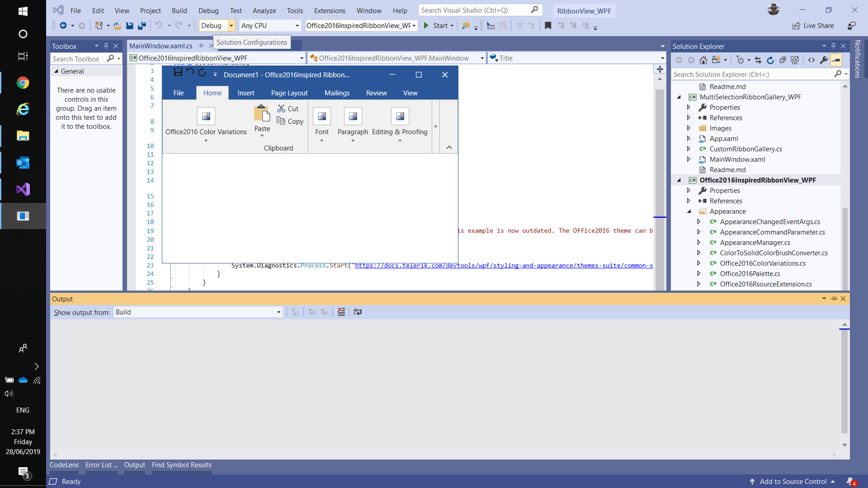This screenshot has width=868, height=488.
Task: Click the View Code icon in Solution Explorer
Action: [811, 60]
